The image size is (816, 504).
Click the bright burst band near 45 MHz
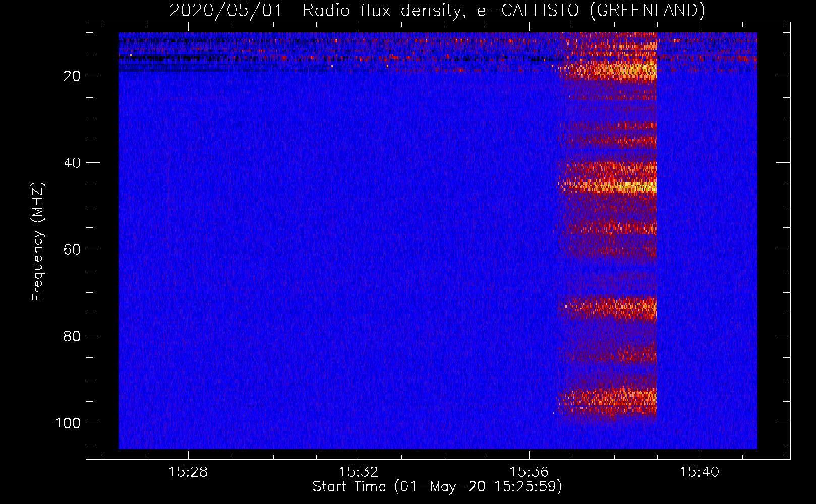(608, 186)
